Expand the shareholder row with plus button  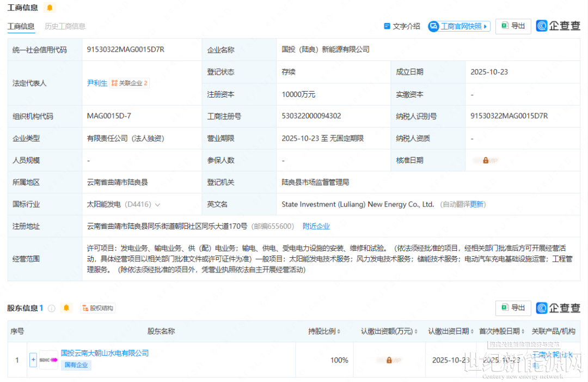point(33,360)
